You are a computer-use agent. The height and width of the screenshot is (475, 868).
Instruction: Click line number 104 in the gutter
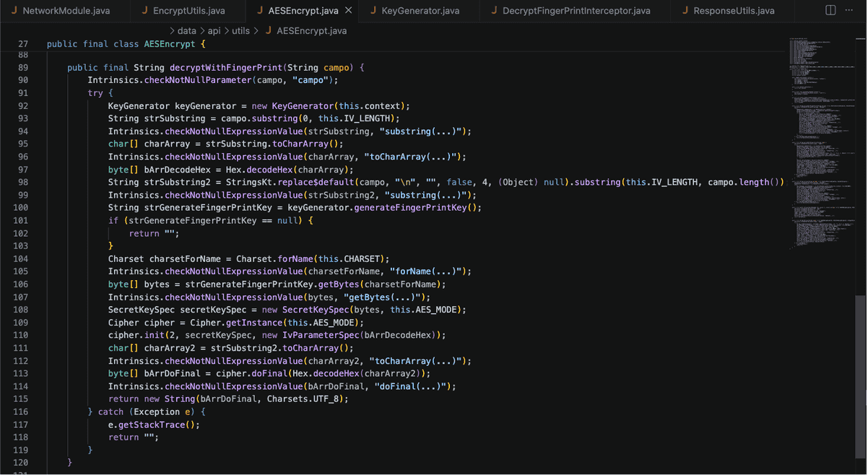(19, 258)
